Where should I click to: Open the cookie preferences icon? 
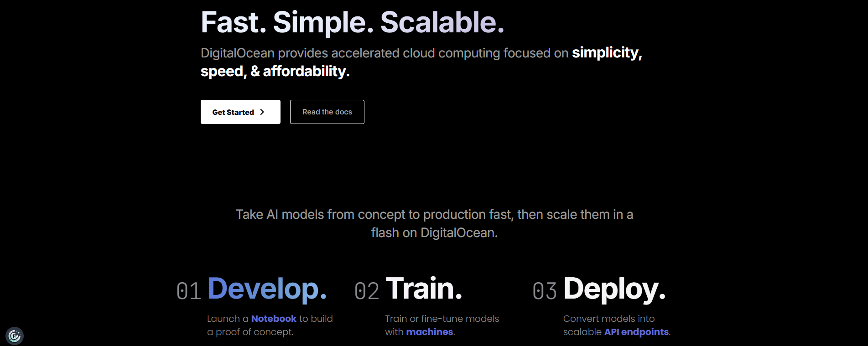[15, 336]
